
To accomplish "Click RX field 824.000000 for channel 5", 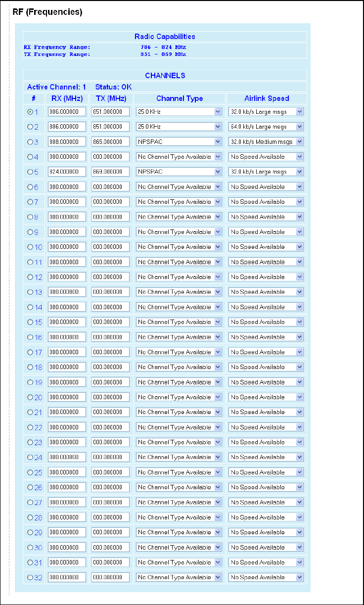I will pyautogui.click(x=67, y=172).
